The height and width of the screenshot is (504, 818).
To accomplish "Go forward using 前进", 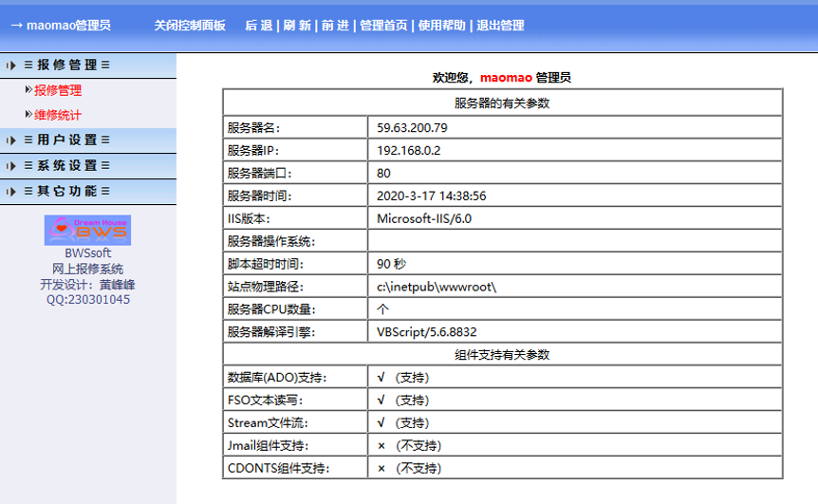I will point(335,26).
